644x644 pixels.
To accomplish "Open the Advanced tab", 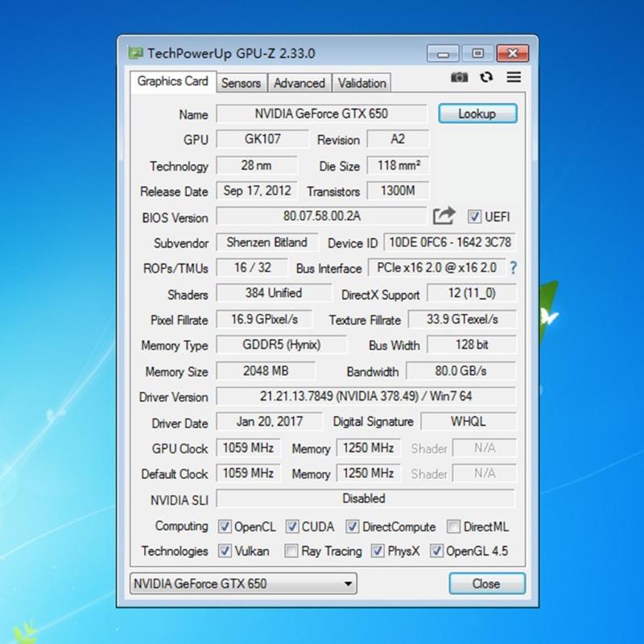I will tap(299, 83).
